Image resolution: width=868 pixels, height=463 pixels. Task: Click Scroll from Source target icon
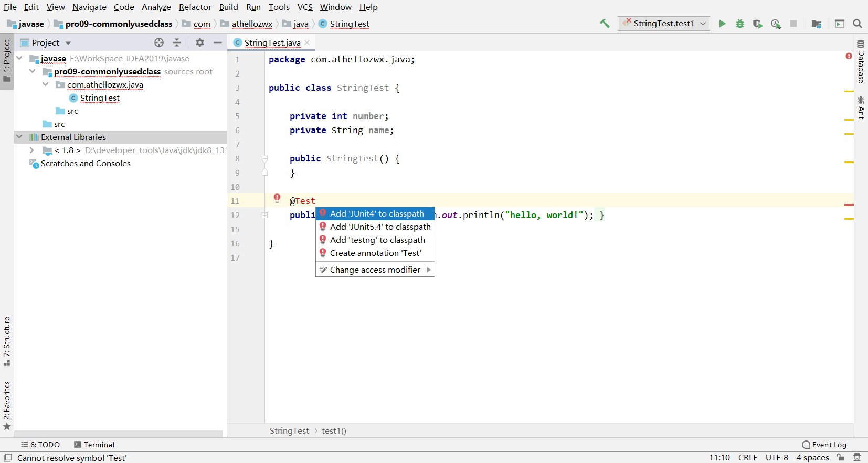(x=159, y=42)
